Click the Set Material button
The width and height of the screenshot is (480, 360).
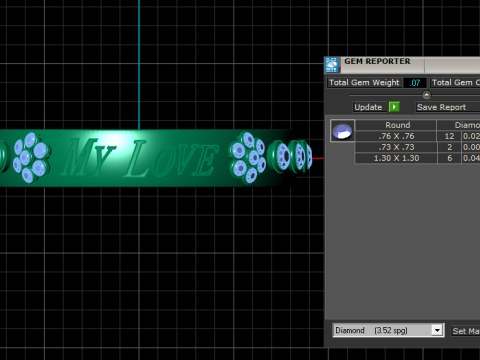pyautogui.click(x=466, y=331)
